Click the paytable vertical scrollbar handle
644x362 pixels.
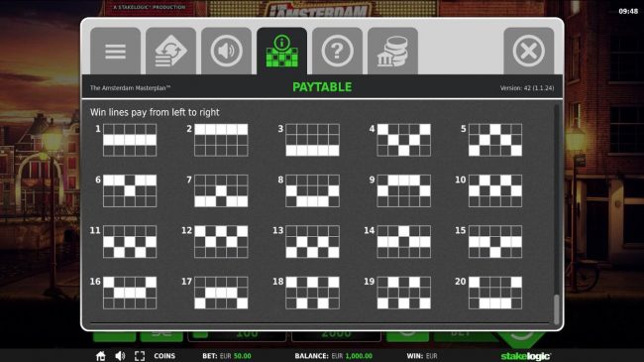(x=557, y=308)
